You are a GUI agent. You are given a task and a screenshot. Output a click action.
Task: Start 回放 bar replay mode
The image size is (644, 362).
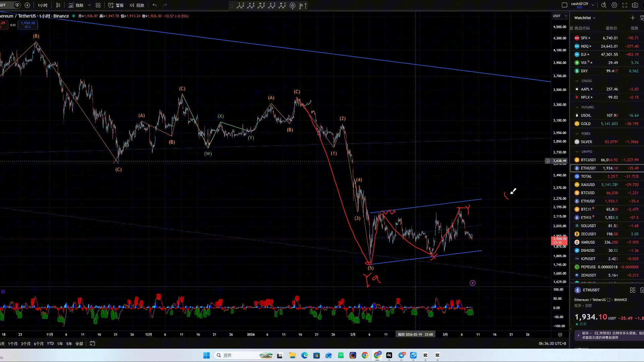pos(137,5)
